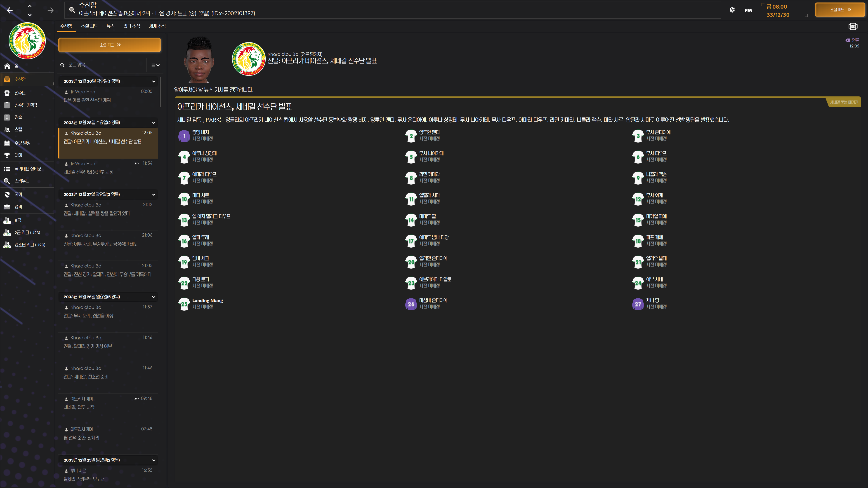Viewport: 868px width, 488px height.
Task: Click the back navigation arrow
Action: click(x=10, y=10)
